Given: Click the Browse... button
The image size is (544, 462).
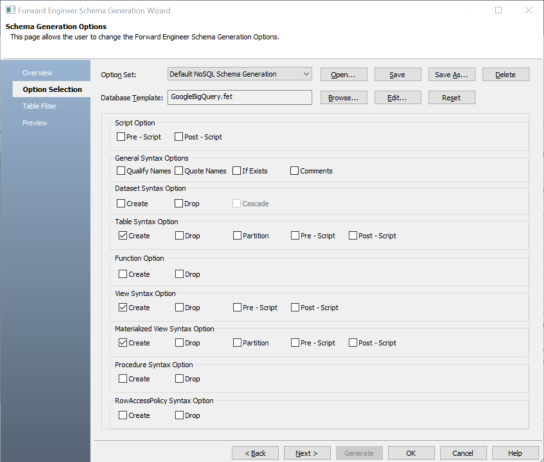Looking at the screenshot, I should [343, 98].
